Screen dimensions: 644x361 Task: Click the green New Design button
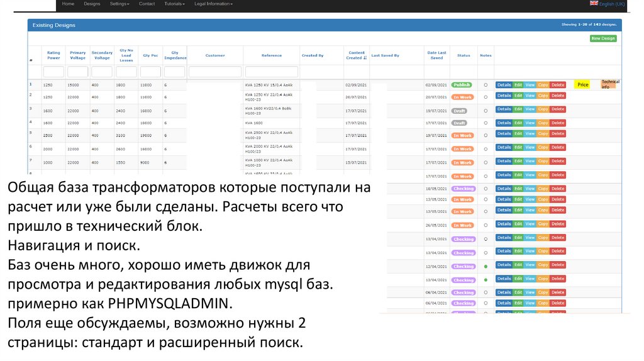pyautogui.click(x=603, y=38)
